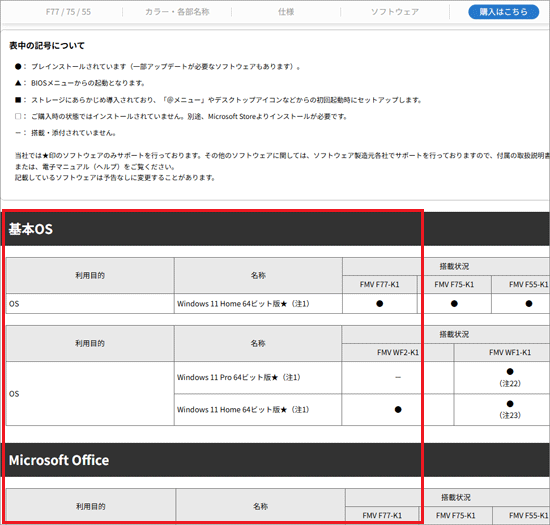Switch to the カラー・各部名称 tab

click(177, 12)
